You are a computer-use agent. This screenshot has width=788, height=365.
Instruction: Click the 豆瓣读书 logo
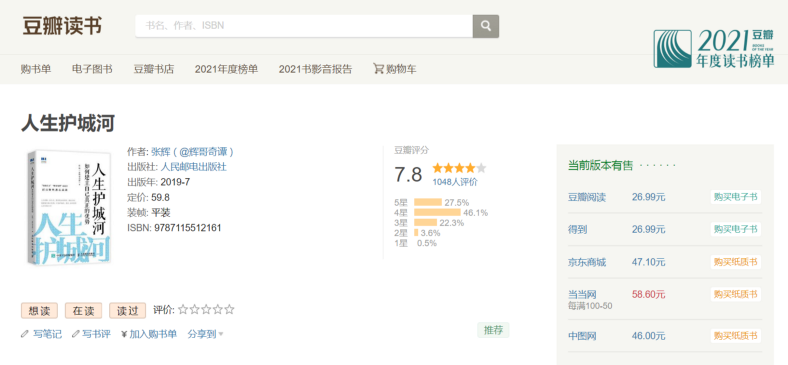point(62,26)
